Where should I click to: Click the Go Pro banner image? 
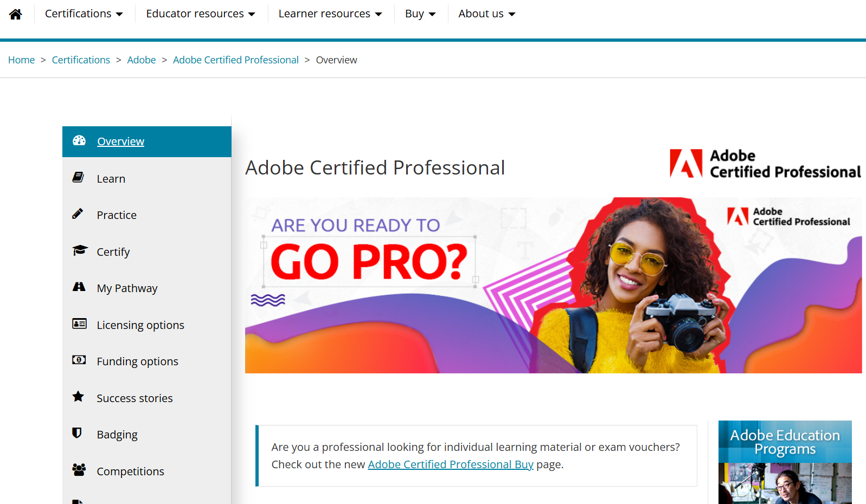click(553, 285)
